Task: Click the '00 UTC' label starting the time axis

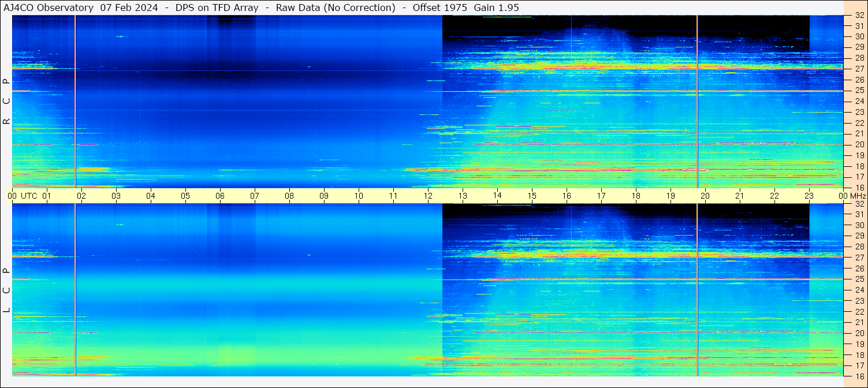Action: pos(23,196)
